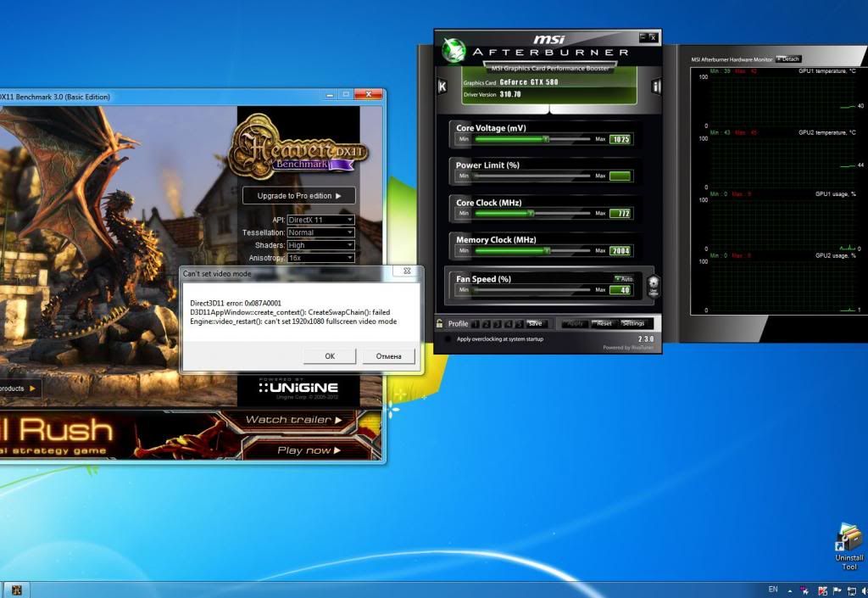868x598 pixels.
Task: Open Afterburner Settings
Action: coord(632,323)
